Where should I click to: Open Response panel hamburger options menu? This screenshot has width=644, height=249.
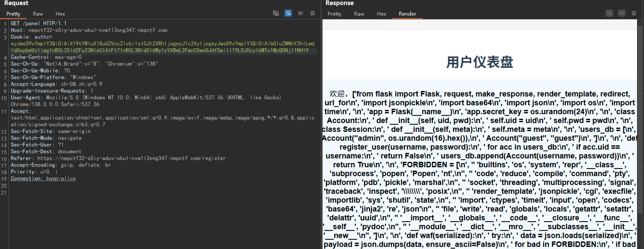tap(634, 13)
